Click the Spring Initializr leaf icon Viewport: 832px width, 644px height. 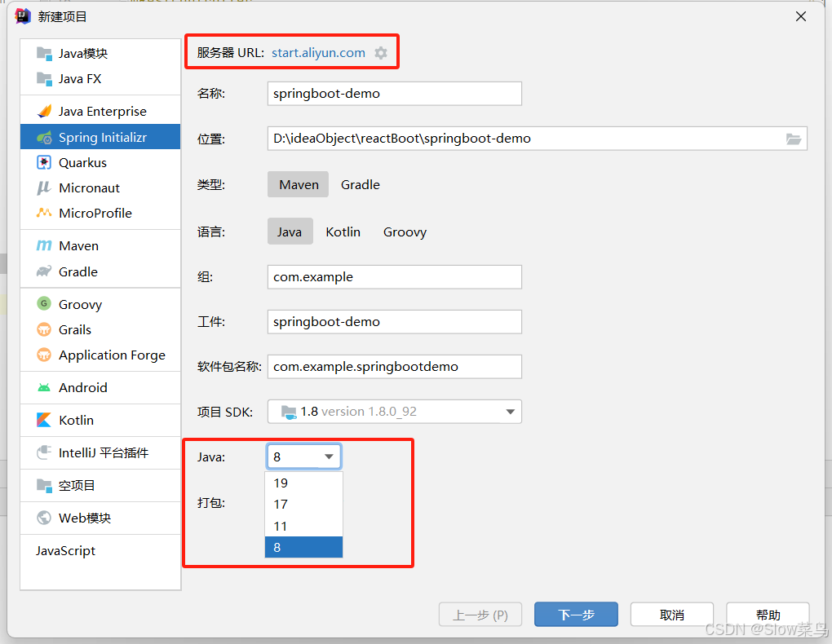(x=44, y=138)
